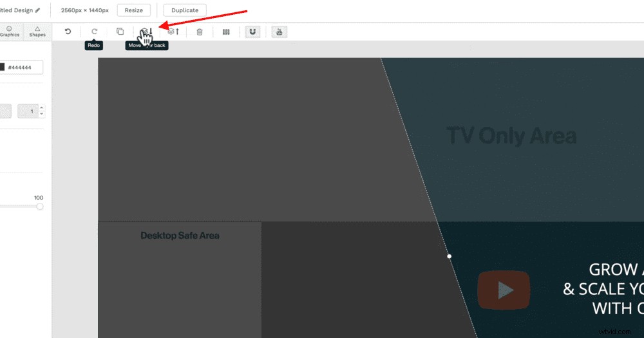The height and width of the screenshot is (338, 644).
Task: Open the dark gray color swatch
Action: pyautogui.click(x=2, y=68)
